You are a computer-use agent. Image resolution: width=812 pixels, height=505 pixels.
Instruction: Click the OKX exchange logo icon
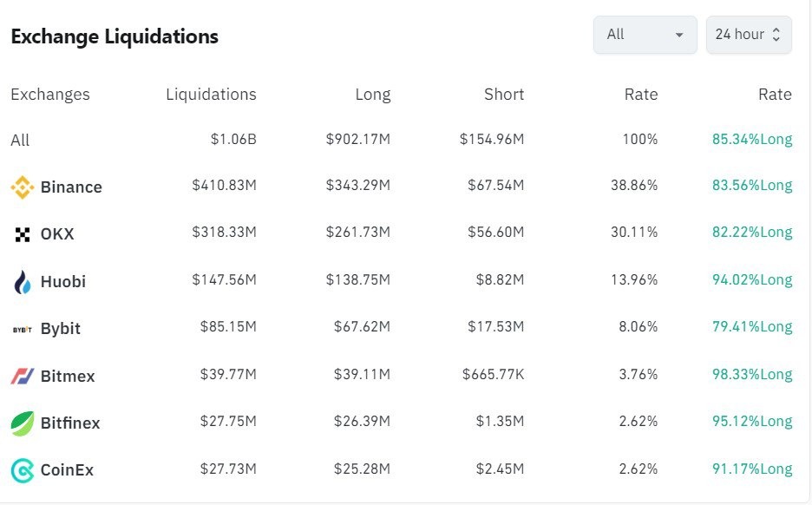22,234
